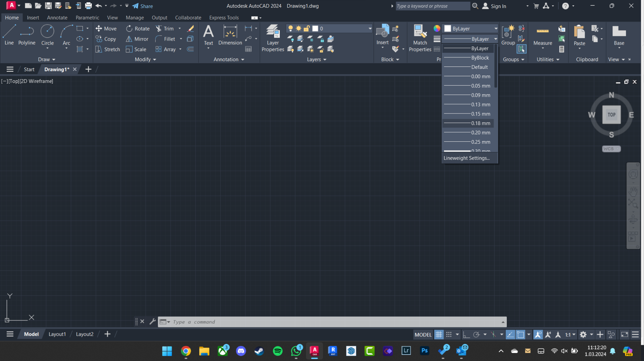Expand the Modify panel
The image size is (644, 361).
145,59
